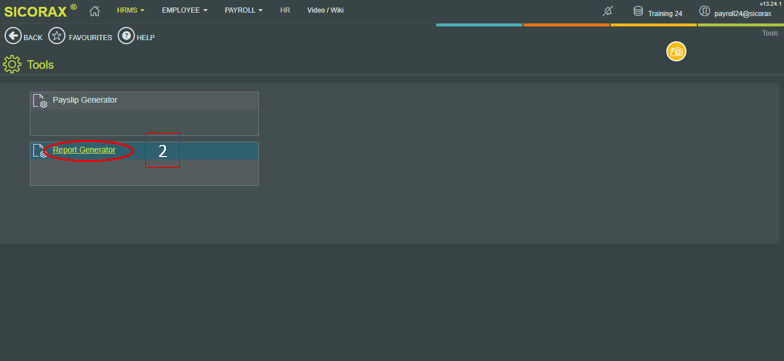The image size is (784, 361).
Task: Click the Back arrow icon
Action: pos(13,36)
